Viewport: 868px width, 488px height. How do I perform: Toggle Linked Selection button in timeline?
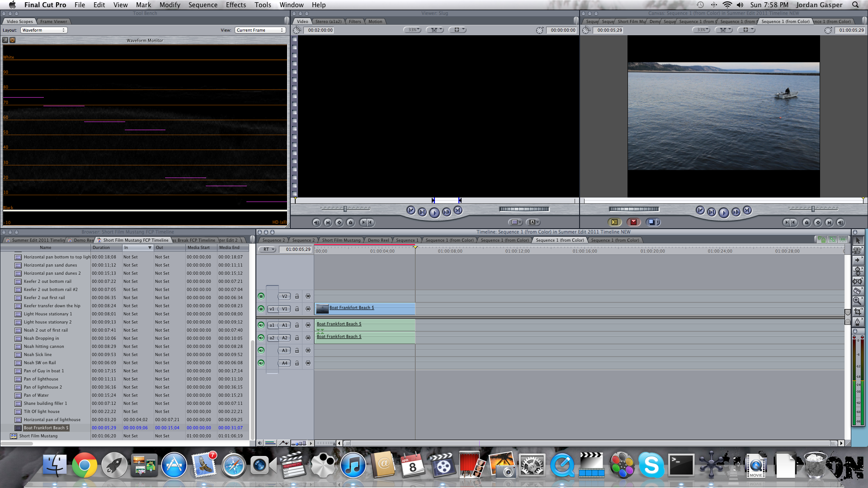coord(832,240)
